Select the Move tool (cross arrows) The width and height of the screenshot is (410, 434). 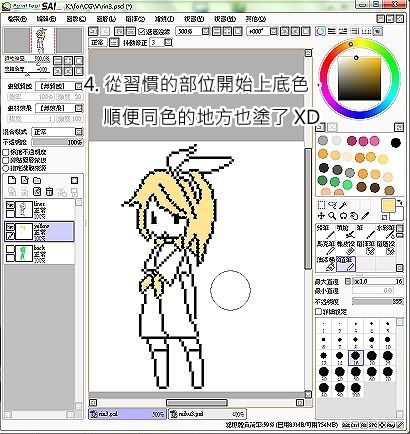(x=321, y=216)
